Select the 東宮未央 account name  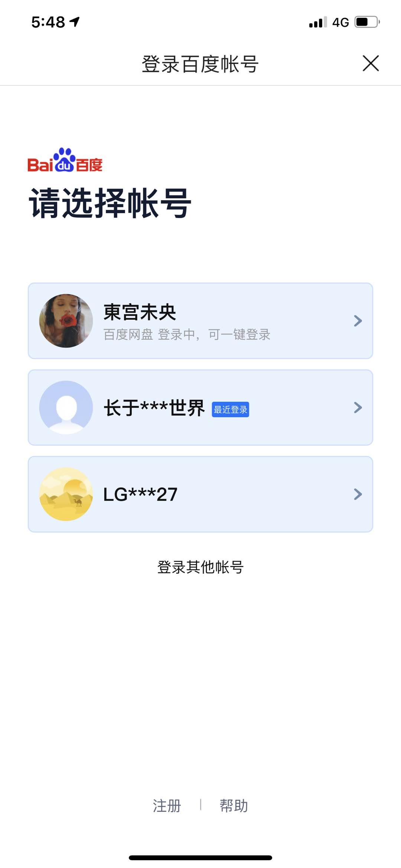(140, 312)
